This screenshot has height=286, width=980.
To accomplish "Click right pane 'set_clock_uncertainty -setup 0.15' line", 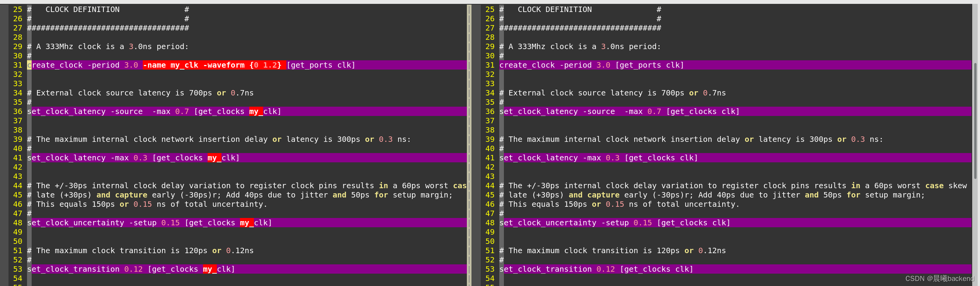I will (x=615, y=223).
